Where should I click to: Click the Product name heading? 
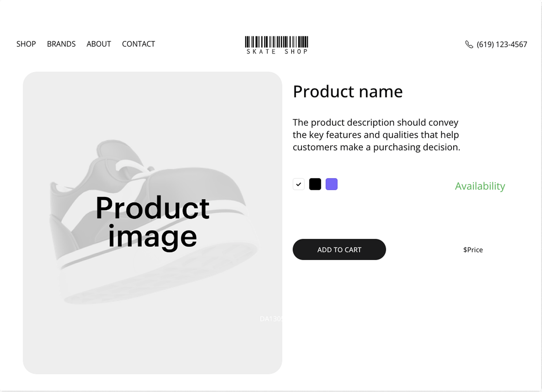point(348,92)
